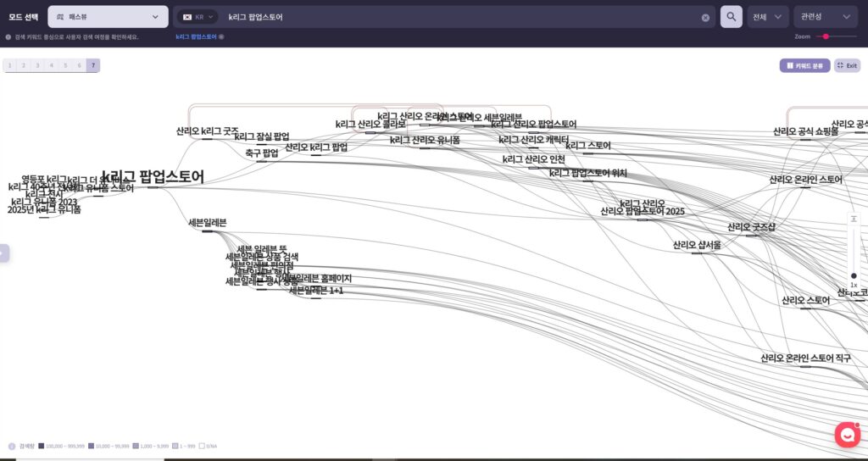Click the magnifier search button
The height and width of the screenshot is (461, 868).
pos(731,17)
